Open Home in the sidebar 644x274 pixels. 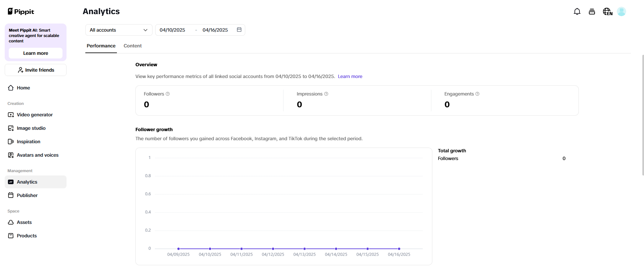[x=36, y=88]
